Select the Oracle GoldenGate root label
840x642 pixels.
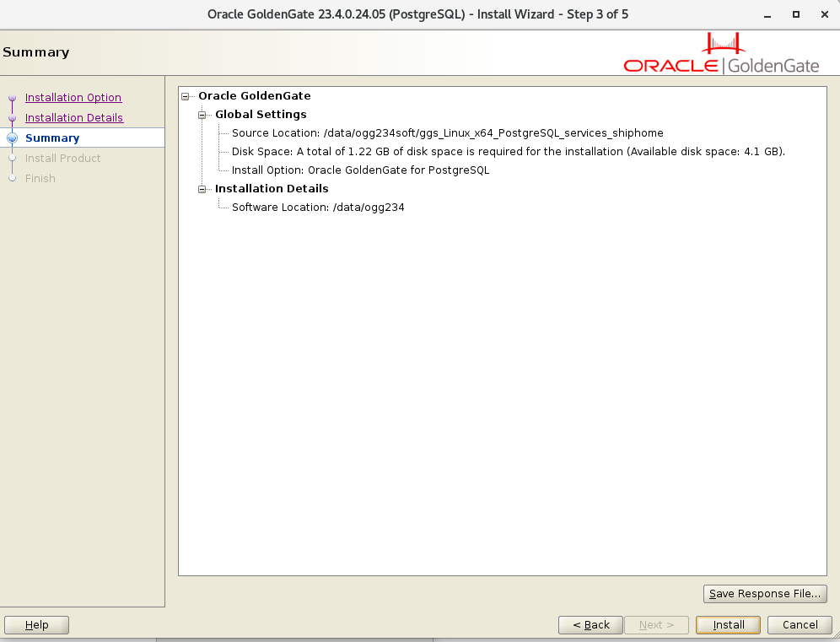tap(255, 96)
